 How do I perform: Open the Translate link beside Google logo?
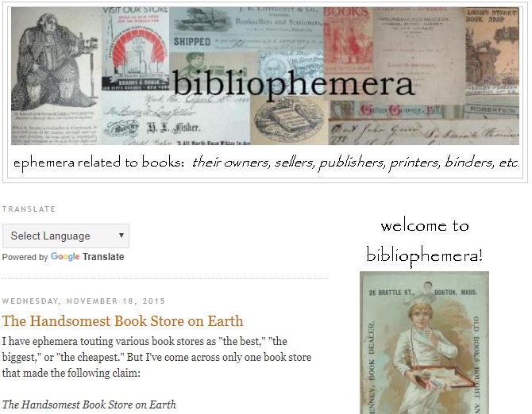(x=103, y=257)
